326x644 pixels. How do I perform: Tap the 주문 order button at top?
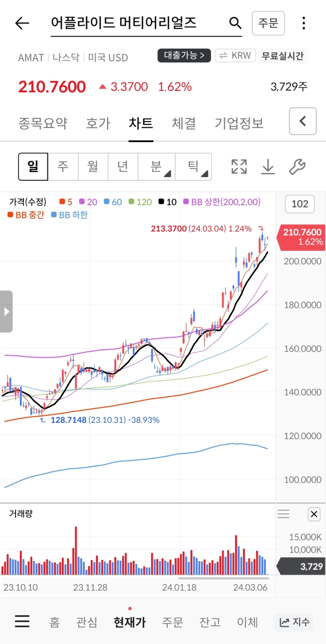coord(268,23)
